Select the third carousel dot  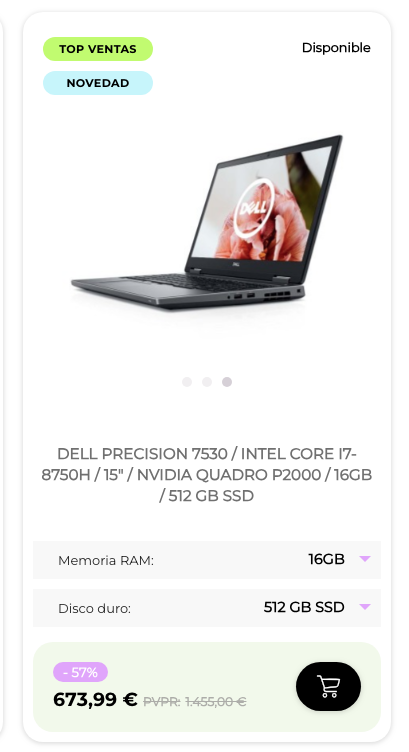[227, 382]
